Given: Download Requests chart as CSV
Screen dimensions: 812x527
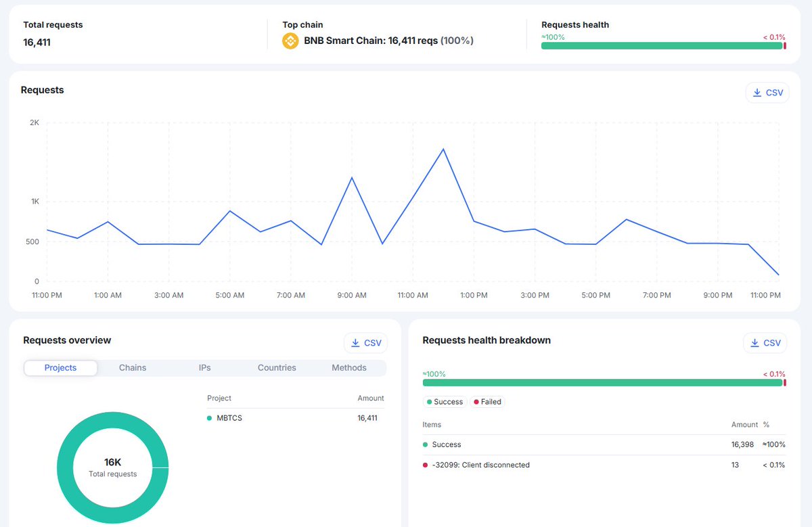Looking at the screenshot, I should click(767, 93).
